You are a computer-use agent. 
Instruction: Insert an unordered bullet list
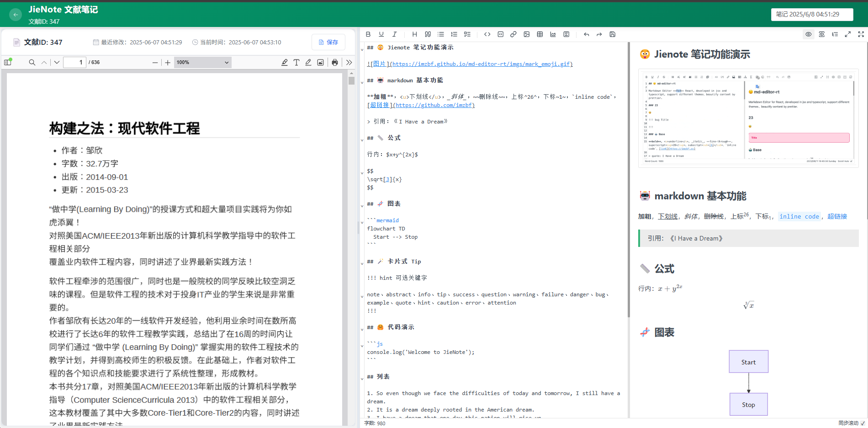tap(441, 34)
